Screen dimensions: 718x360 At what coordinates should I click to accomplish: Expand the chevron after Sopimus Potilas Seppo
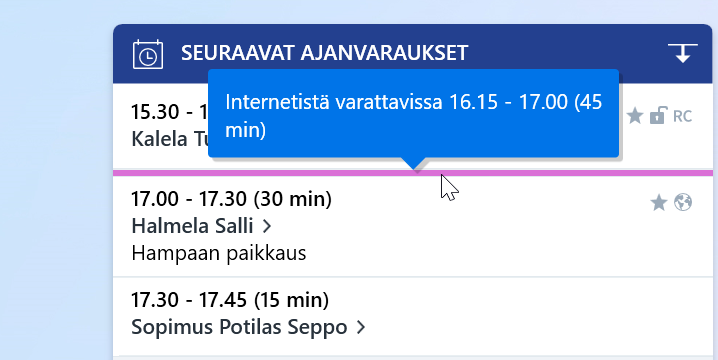pos(361,327)
